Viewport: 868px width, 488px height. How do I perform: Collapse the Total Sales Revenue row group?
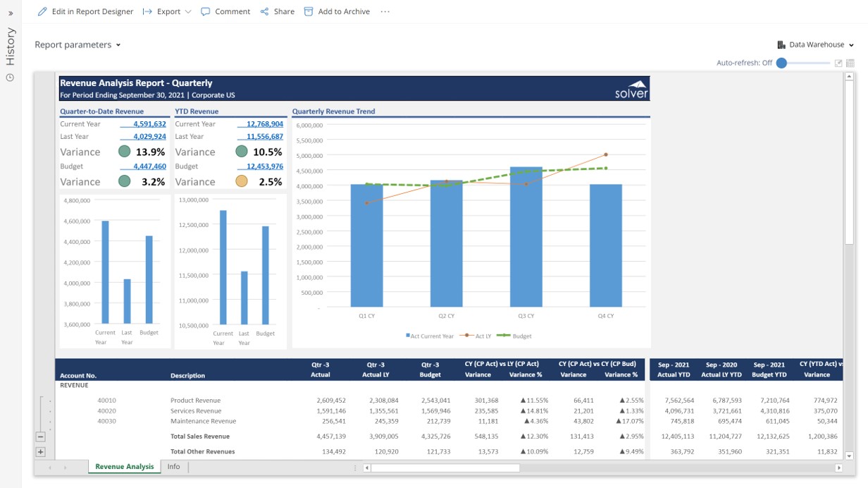pyautogui.click(x=40, y=437)
